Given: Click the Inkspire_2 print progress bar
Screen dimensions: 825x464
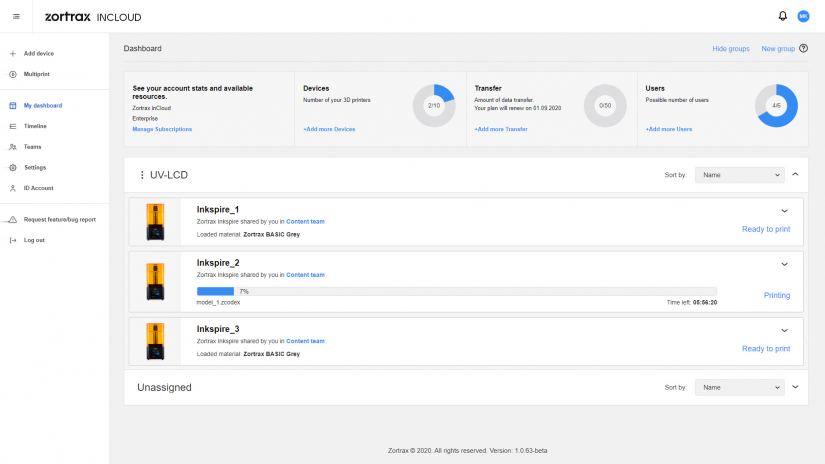Looking at the screenshot, I should point(457,291).
